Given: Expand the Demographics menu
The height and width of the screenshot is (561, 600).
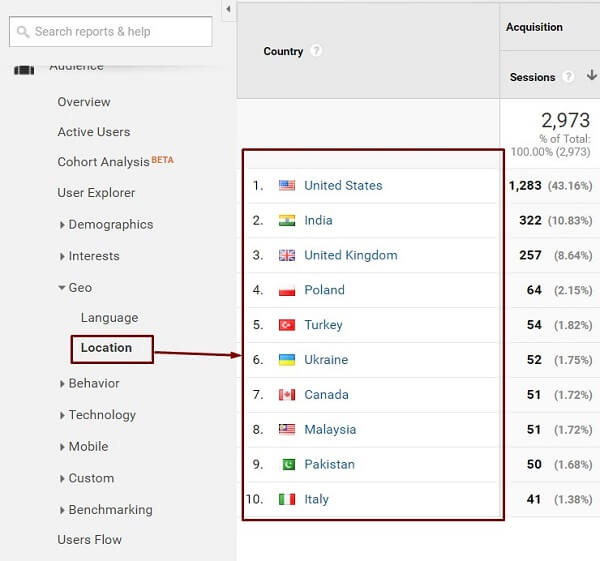Looking at the screenshot, I should click(x=62, y=225).
